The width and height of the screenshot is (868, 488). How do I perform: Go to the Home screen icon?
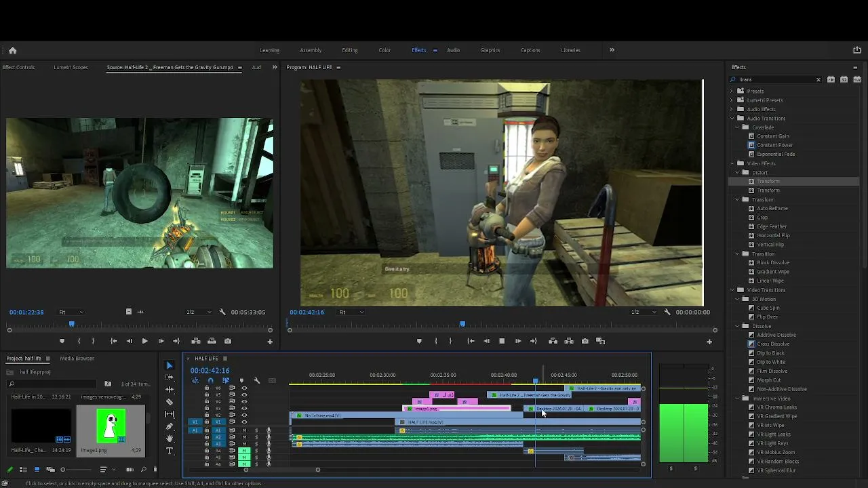coord(12,50)
